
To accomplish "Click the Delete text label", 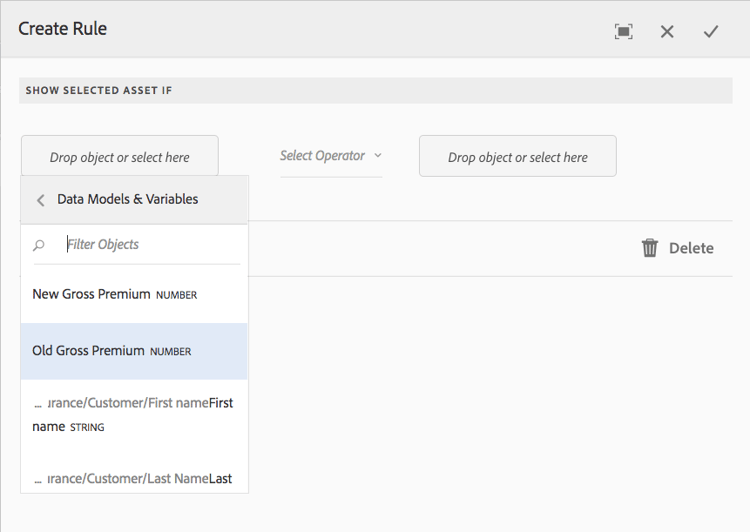I will 691,248.
